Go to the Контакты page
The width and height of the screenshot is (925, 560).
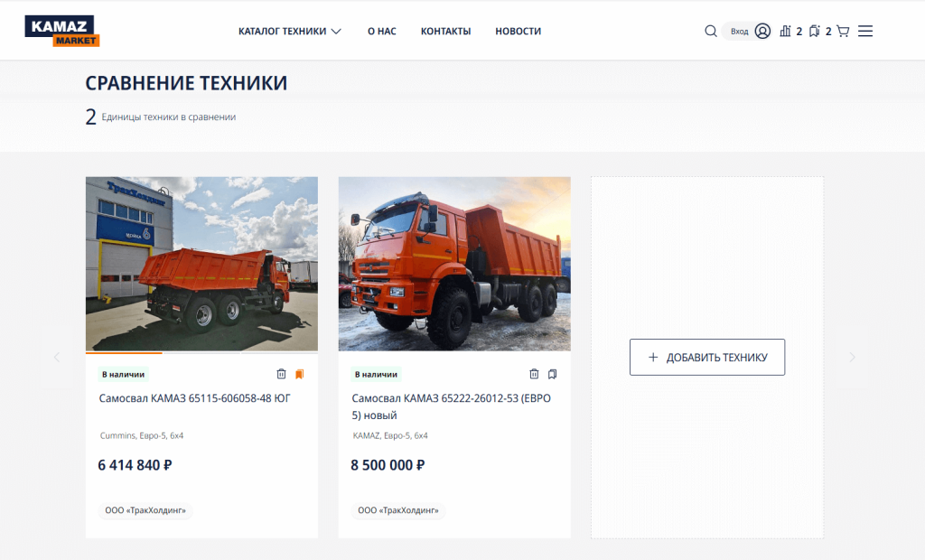tap(445, 32)
